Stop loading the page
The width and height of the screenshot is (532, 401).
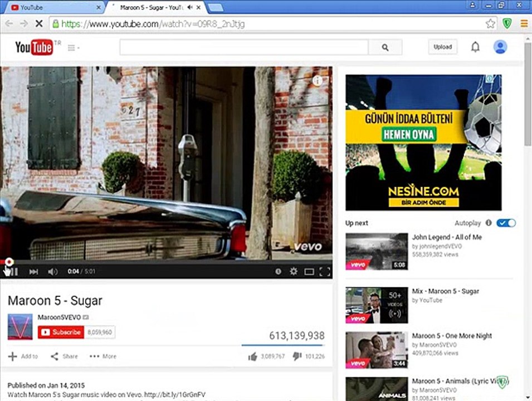pos(39,23)
